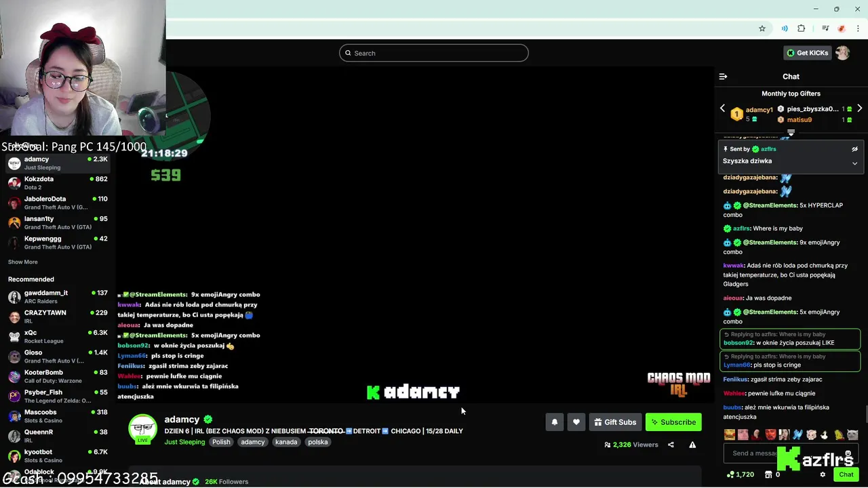Open kyootbot recommended channel
Viewport: 868px width, 488px height.
click(x=58, y=456)
